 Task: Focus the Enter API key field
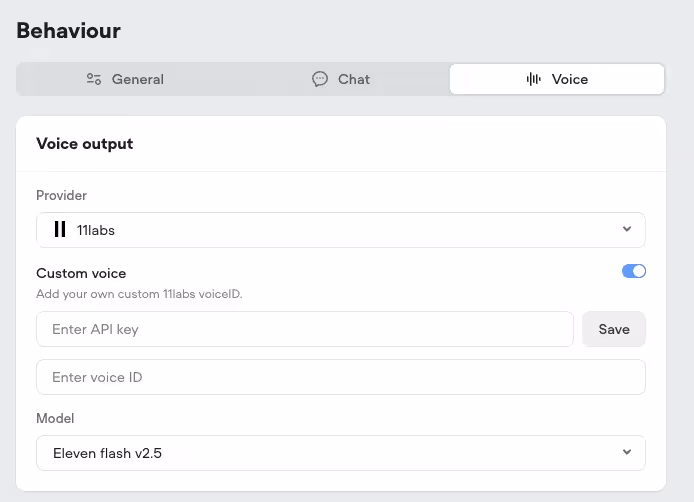point(305,329)
